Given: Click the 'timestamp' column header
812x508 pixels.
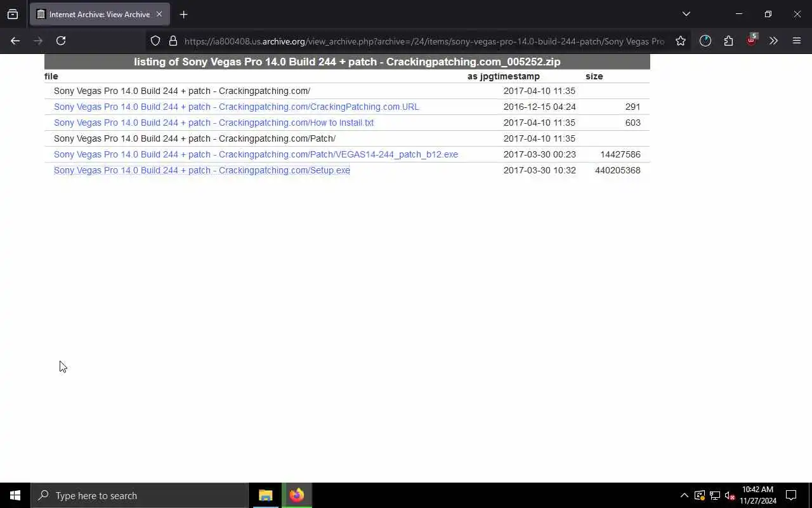Looking at the screenshot, I should 518,76.
